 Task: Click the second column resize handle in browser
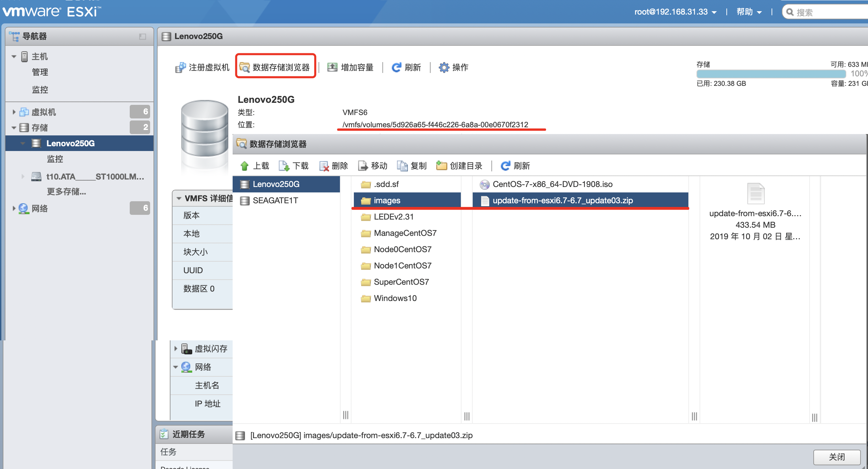(x=467, y=416)
